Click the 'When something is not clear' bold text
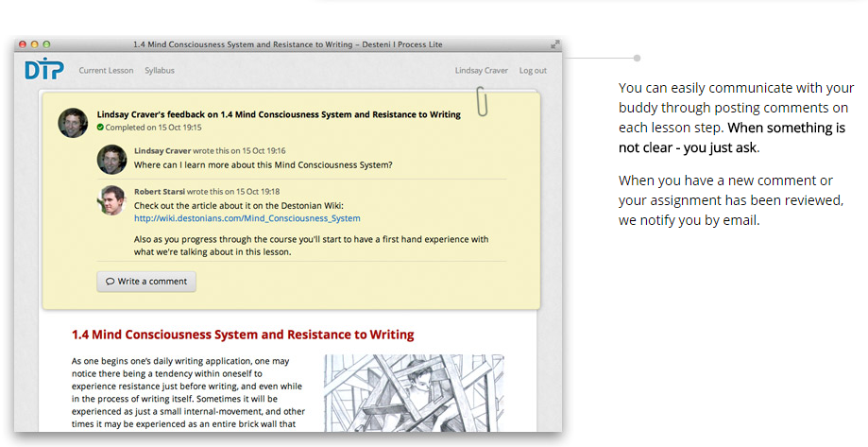 pos(732,137)
